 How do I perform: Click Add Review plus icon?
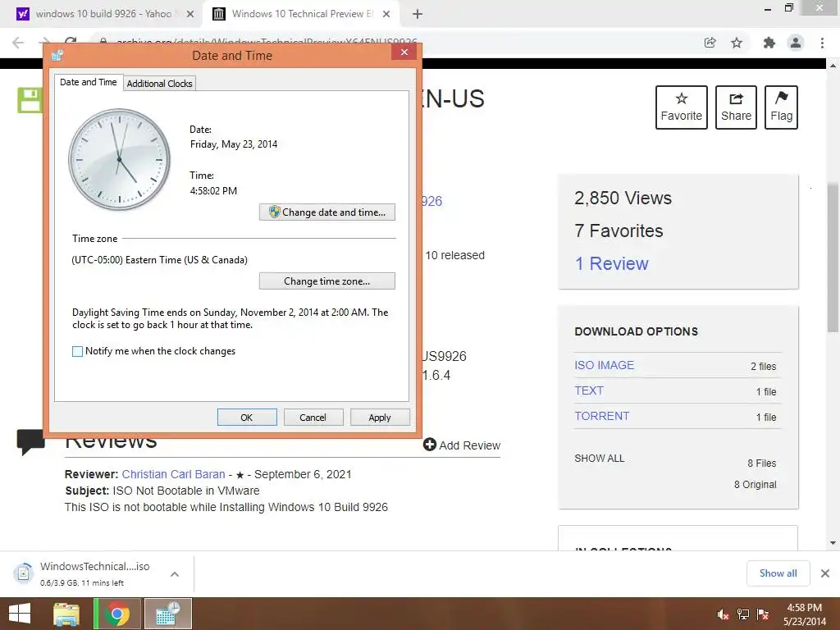coord(430,445)
